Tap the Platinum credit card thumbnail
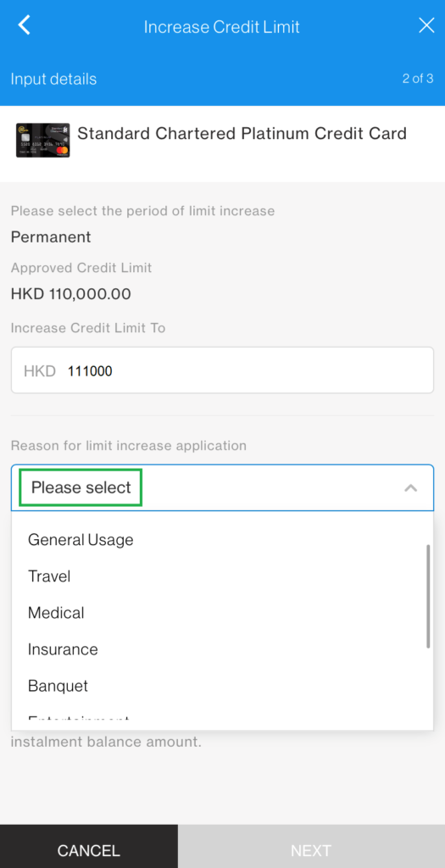Image resolution: width=445 pixels, height=868 pixels. point(42,140)
